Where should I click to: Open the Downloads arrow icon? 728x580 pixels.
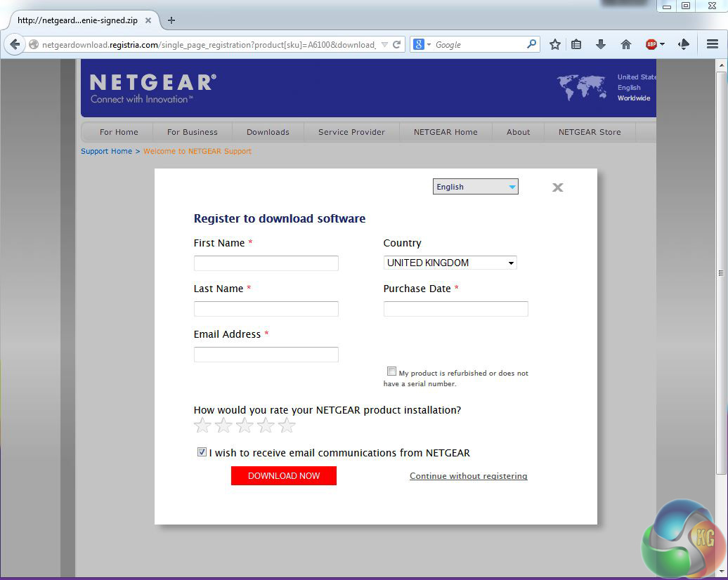click(601, 44)
